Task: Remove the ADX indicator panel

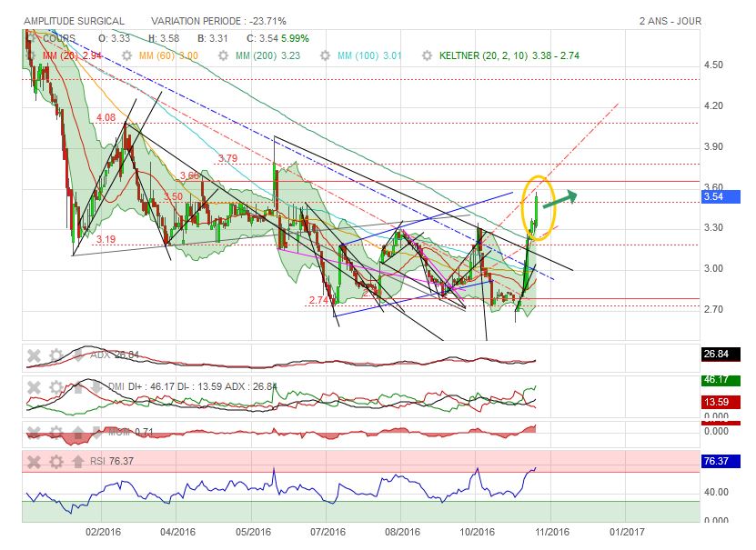Action: coord(34,356)
